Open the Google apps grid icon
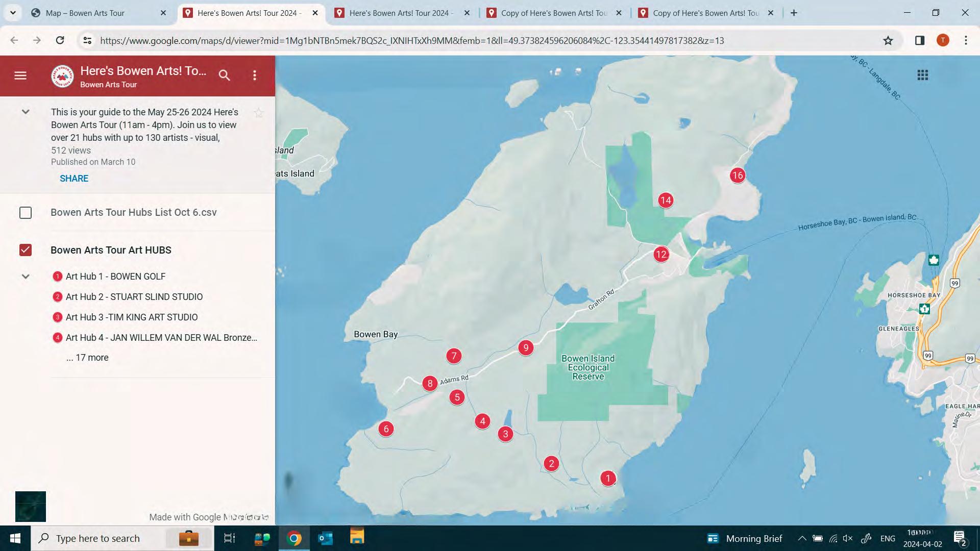980x551 pixels. click(x=922, y=76)
